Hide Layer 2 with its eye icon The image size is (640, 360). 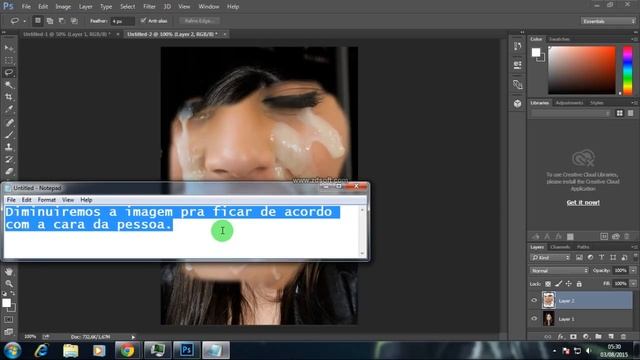click(x=534, y=300)
